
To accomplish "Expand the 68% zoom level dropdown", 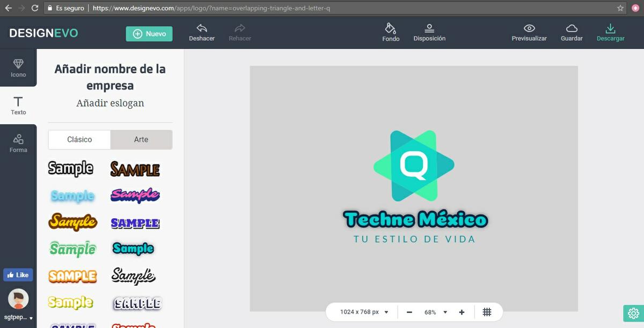I will pyautogui.click(x=445, y=312).
